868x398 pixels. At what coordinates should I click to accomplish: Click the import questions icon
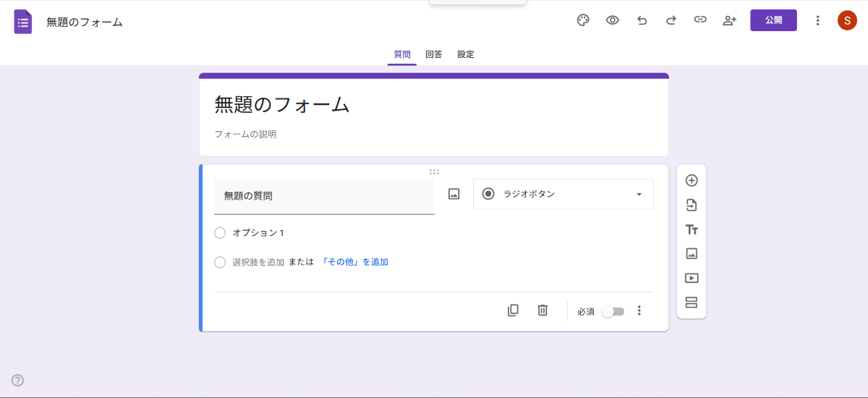[692, 205]
